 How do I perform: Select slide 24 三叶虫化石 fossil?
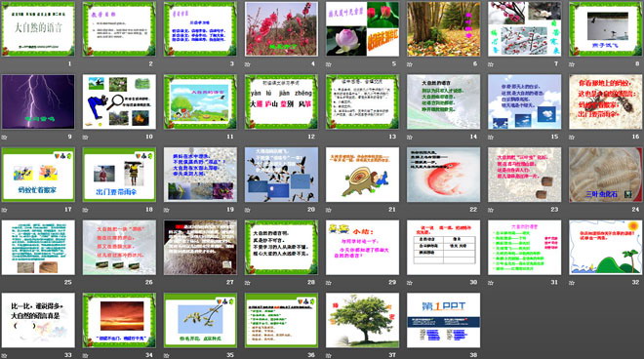(606, 175)
